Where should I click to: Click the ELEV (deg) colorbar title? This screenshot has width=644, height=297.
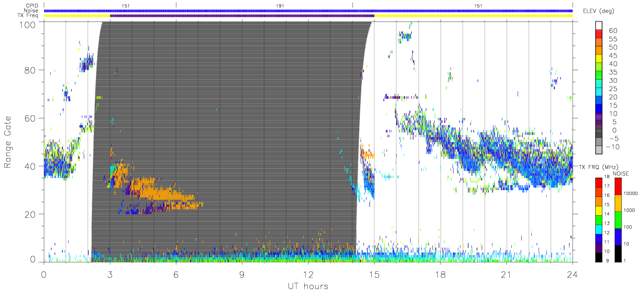pos(598,12)
